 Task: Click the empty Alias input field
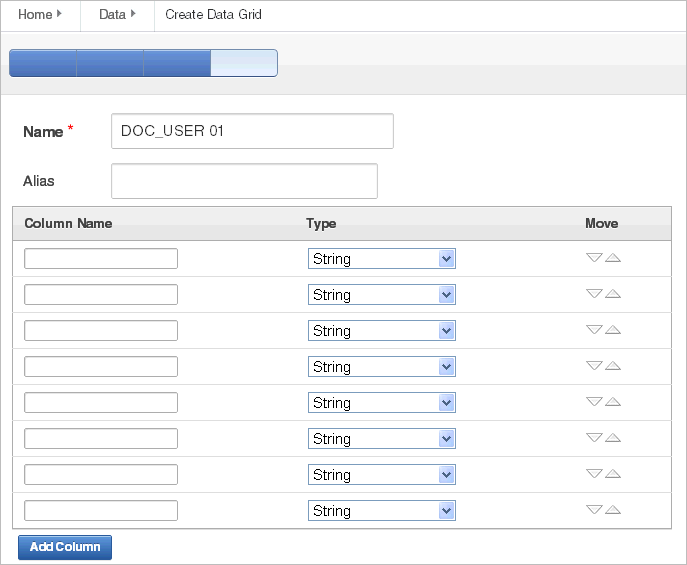244,181
